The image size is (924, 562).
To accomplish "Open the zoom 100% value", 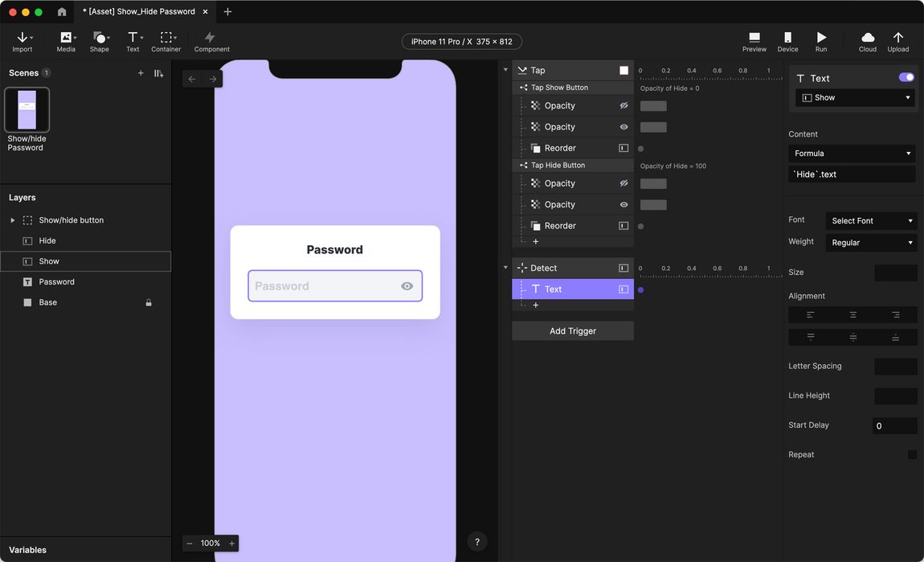I will pyautogui.click(x=211, y=544).
